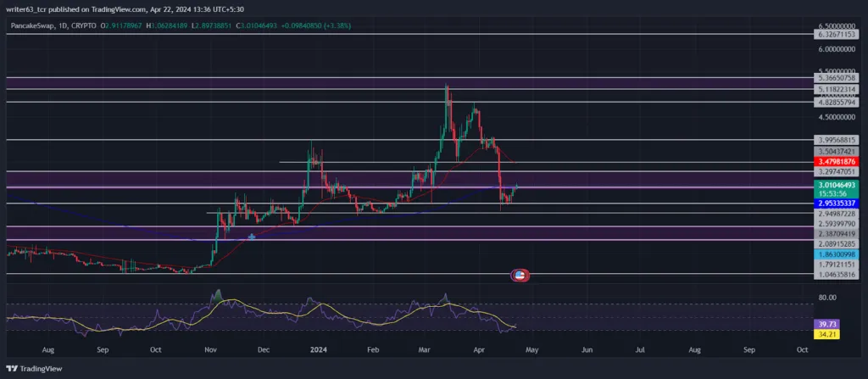Select the 3.29747051 price label
Image resolution: width=868 pixels, height=379 pixels.
835,172
